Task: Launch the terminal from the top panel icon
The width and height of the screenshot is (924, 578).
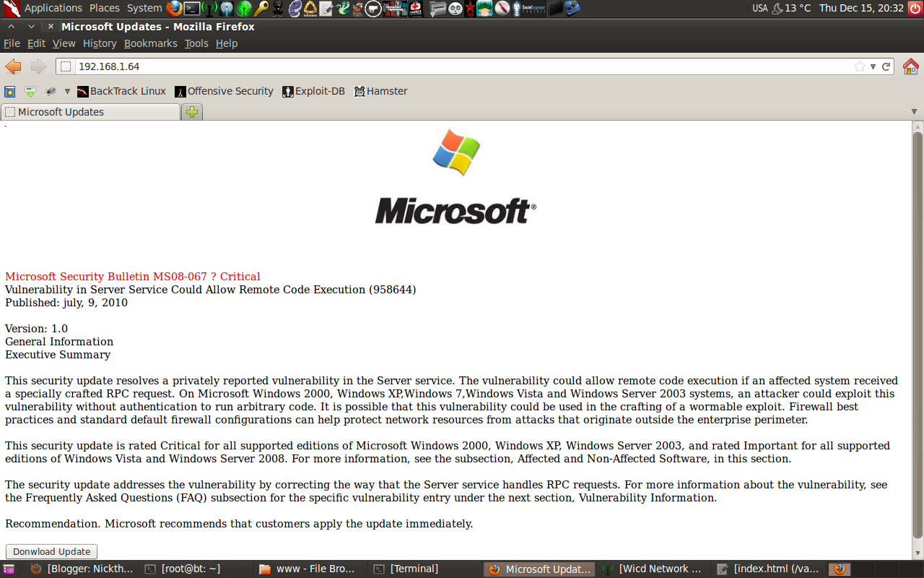Action: [192, 9]
